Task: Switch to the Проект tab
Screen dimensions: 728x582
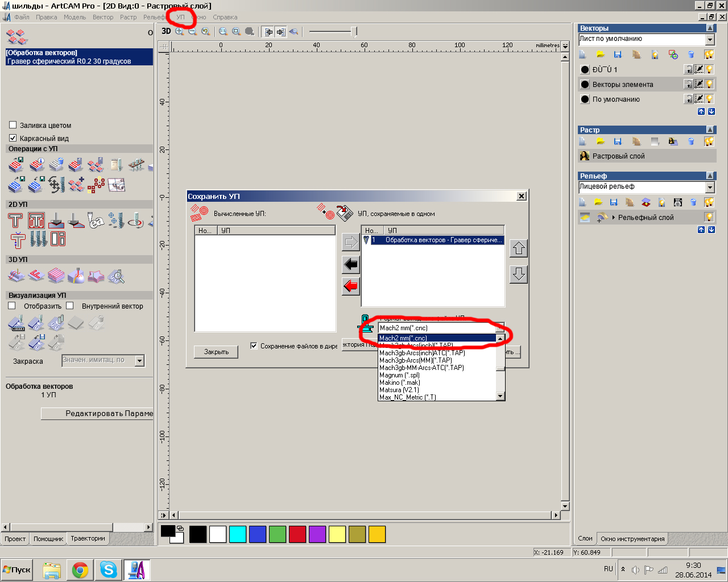Action: [x=15, y=538]
